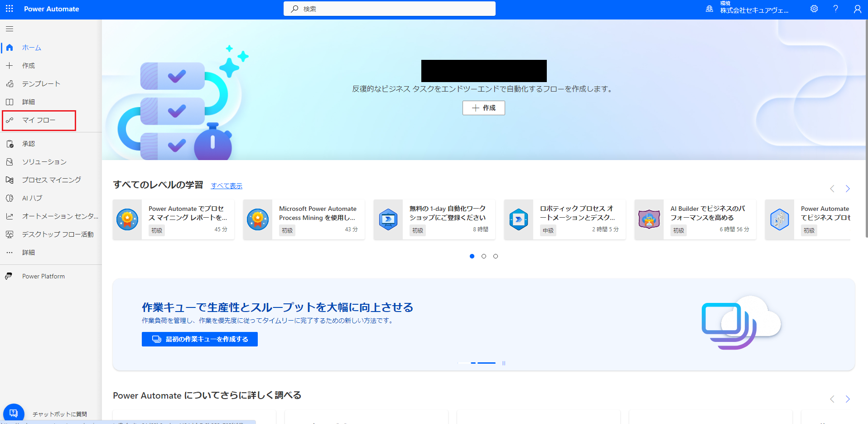868x424 pixels.
Task: Click 最初の作業キューを作成する button
Action: (x=200, y=339)
